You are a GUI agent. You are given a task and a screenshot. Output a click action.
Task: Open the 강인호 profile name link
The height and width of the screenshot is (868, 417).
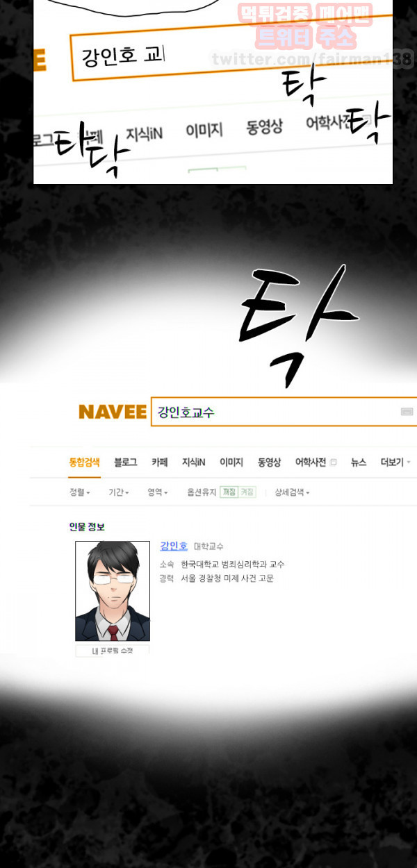pyautogui.click(x=174, y=546)
